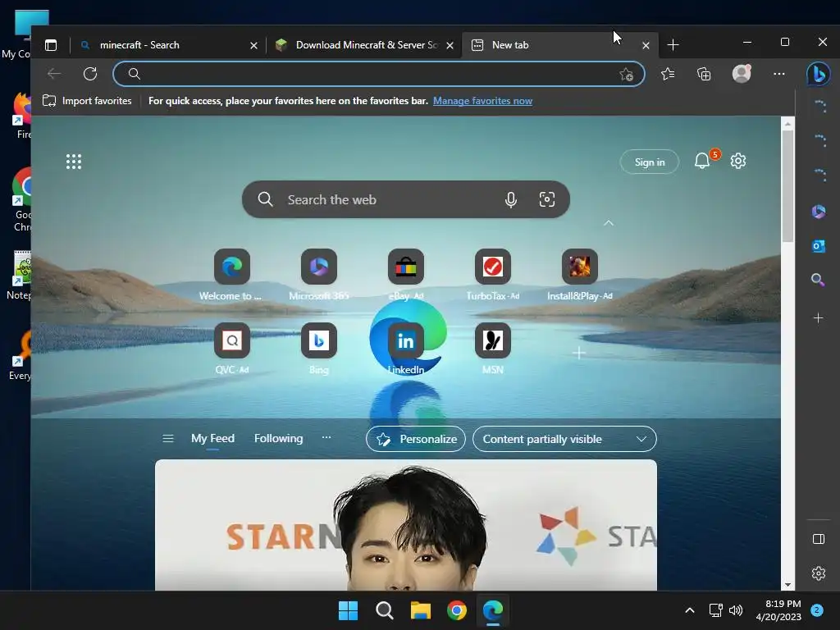Viewport: 840px width, 630px height.
Task: Open the Favorites list icon
Action: coord(668,74)
